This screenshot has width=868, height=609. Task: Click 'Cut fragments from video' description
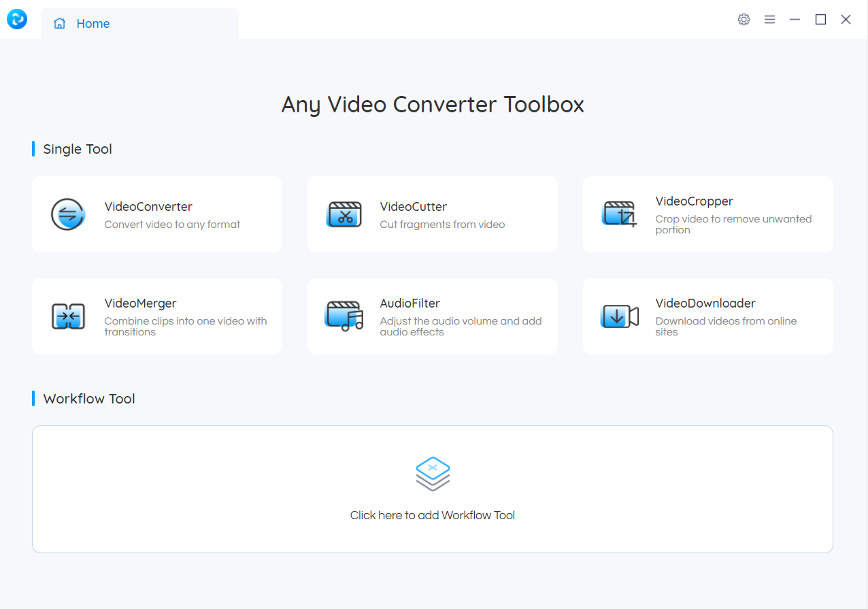point(442,225)
